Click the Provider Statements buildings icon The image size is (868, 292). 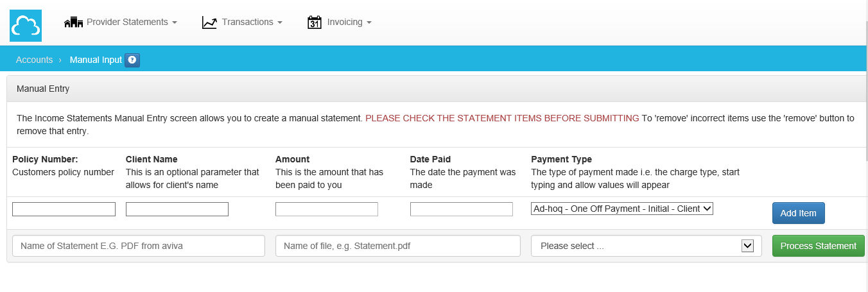(74, 22)
